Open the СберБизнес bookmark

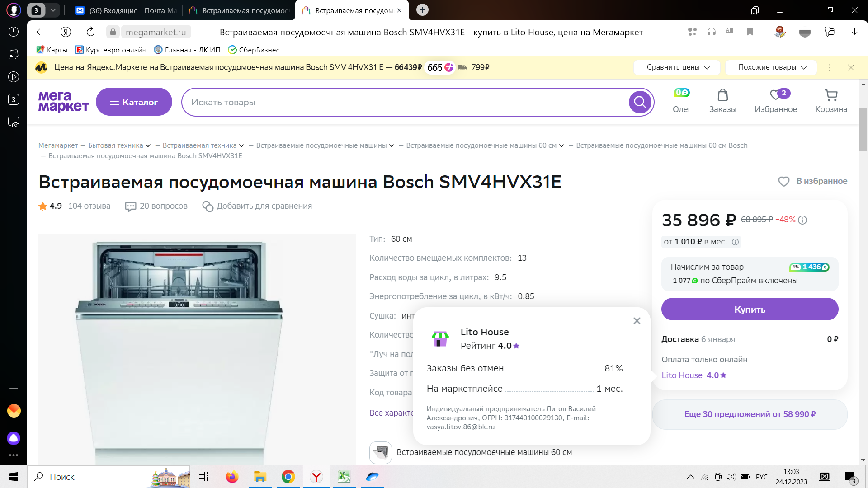[x=254, y=50]
